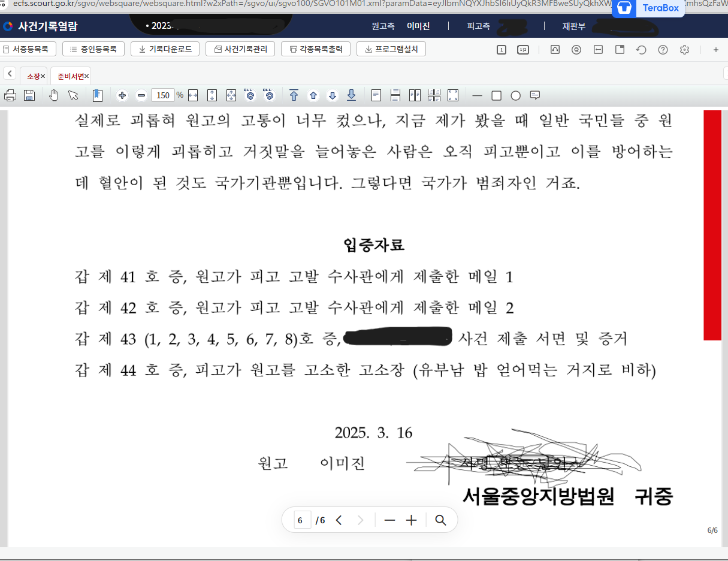Activate the rectangle annotation tool
The image size is (728, 561).
coord(497,95)
